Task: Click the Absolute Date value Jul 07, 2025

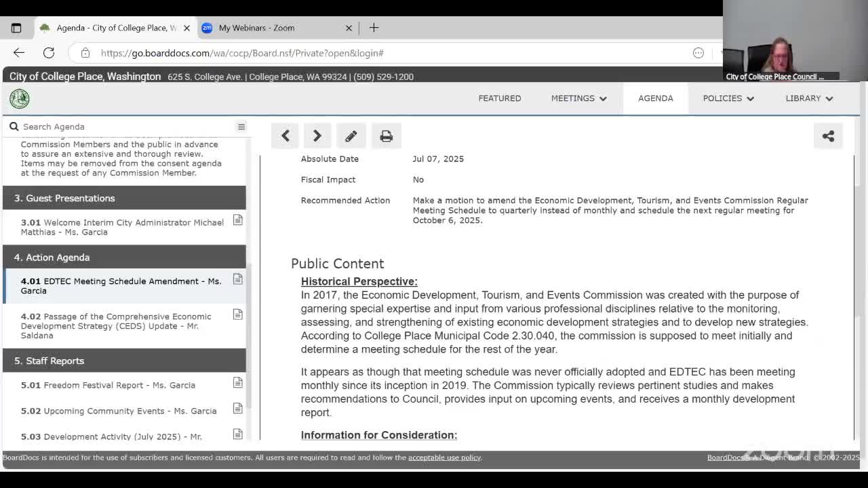Action: click(438, 159)
